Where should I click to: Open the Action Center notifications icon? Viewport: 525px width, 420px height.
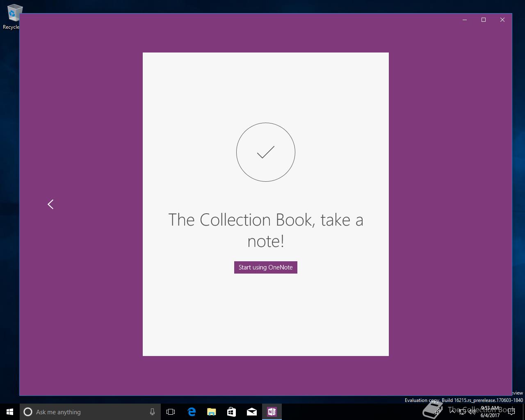[x=511, y=412]
